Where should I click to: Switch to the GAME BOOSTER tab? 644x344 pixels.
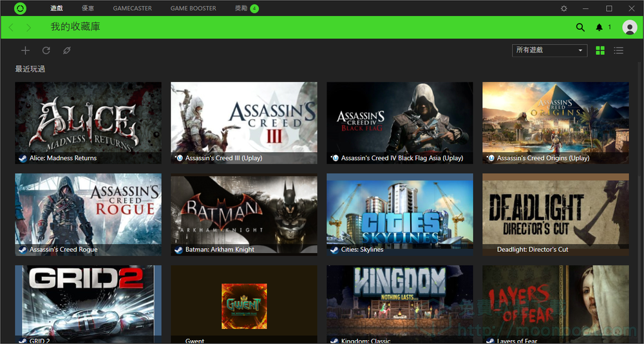(x=193, y=8)
